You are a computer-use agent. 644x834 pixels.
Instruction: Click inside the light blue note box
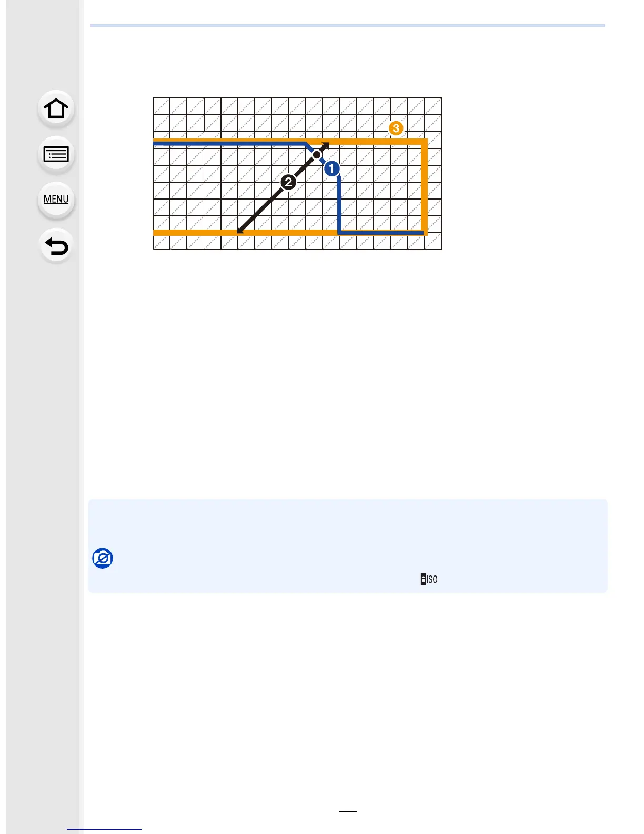click(348, 545)
